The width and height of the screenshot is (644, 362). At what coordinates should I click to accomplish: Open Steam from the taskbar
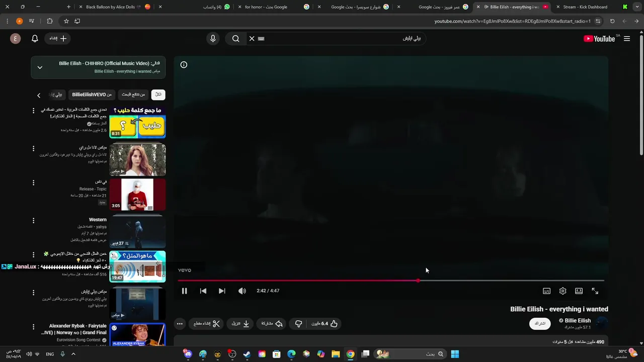(247, 354)
